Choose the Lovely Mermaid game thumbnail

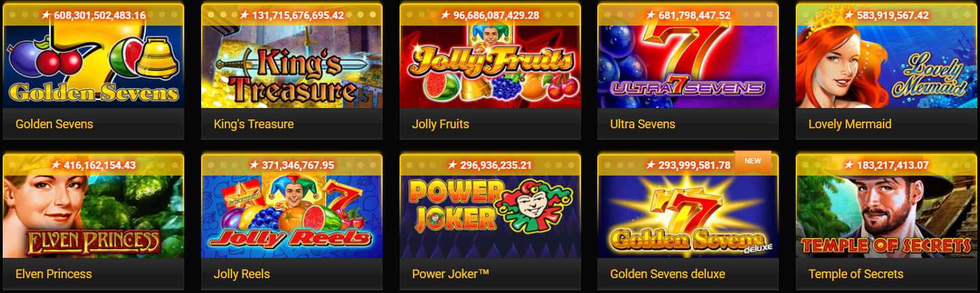click(x=886, y=66)
